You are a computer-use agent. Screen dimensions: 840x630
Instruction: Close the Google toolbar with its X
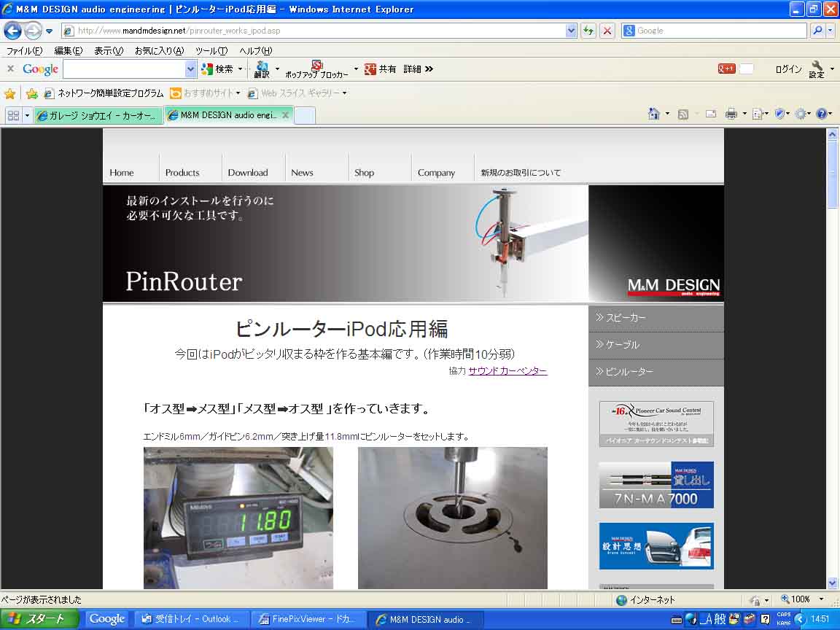[x=11, y=69]
